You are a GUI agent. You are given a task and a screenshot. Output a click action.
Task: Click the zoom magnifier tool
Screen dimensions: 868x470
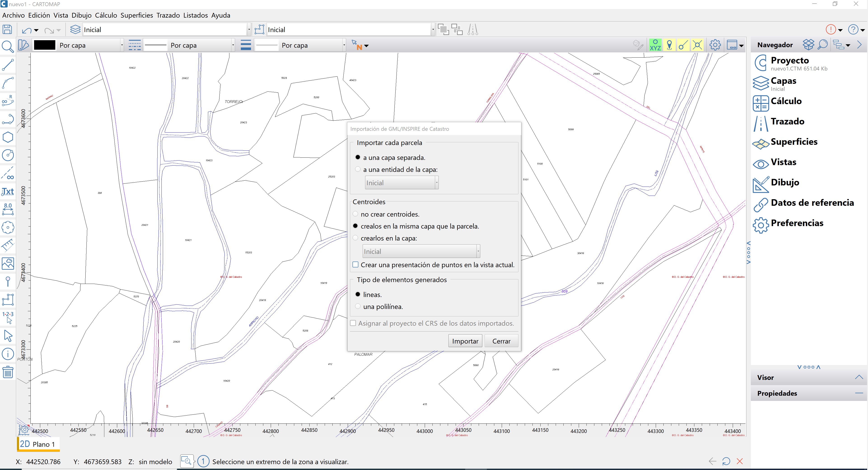tap(8, 47)
